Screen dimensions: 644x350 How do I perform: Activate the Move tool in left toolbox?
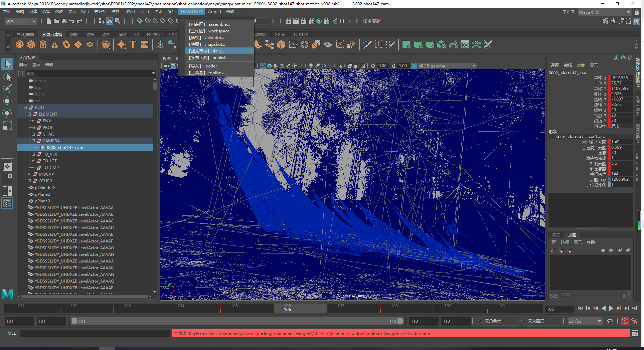[7, 101]
